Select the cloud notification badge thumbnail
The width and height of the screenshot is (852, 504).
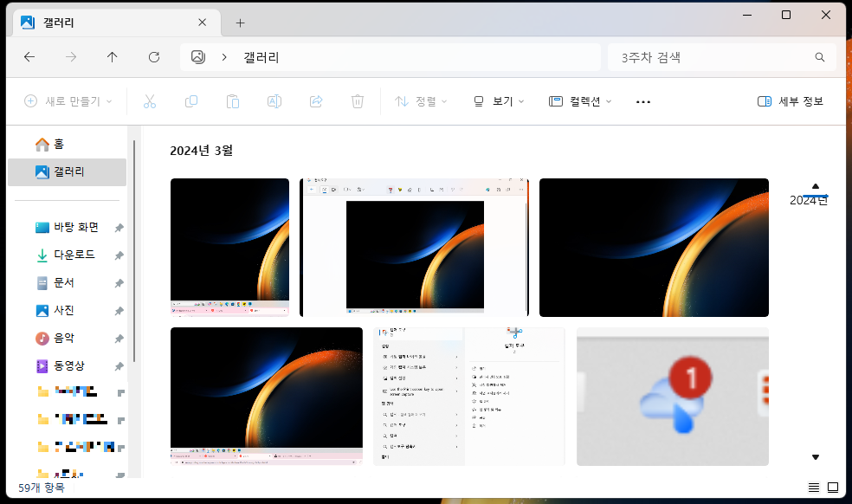point(673,397)
